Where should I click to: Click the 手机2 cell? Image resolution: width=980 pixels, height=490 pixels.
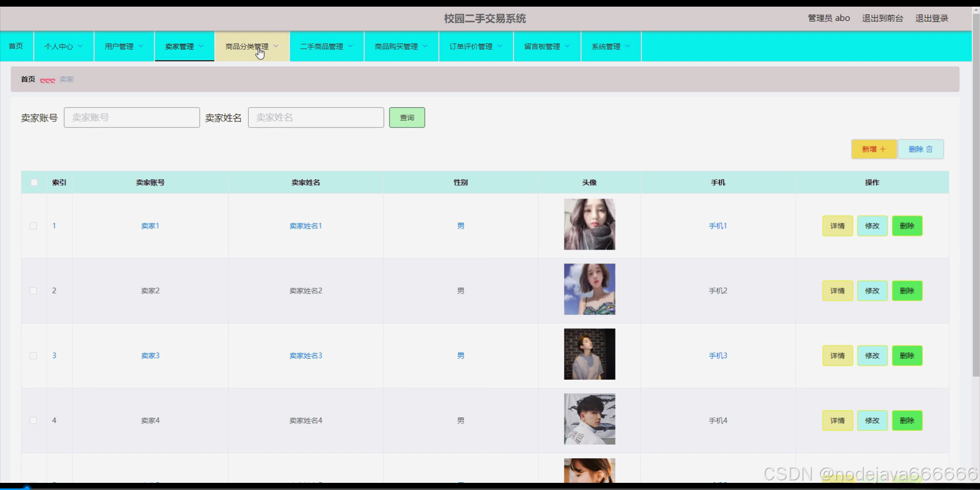718,290
